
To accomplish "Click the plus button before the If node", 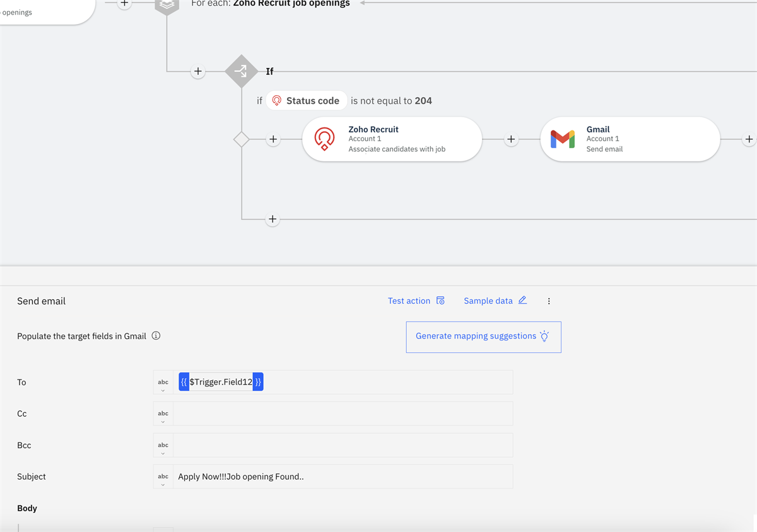I will pos(198,71).
